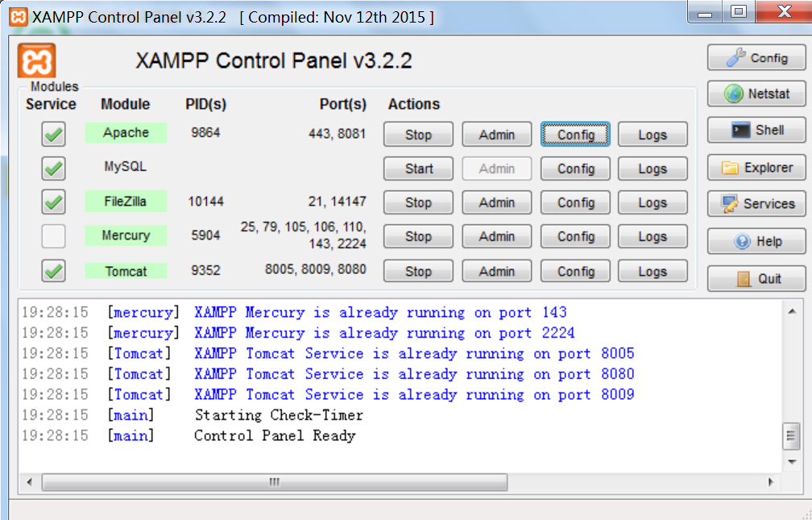Click the log's scroll right arrow
812x520 pixels.
[x=770, y=482]
